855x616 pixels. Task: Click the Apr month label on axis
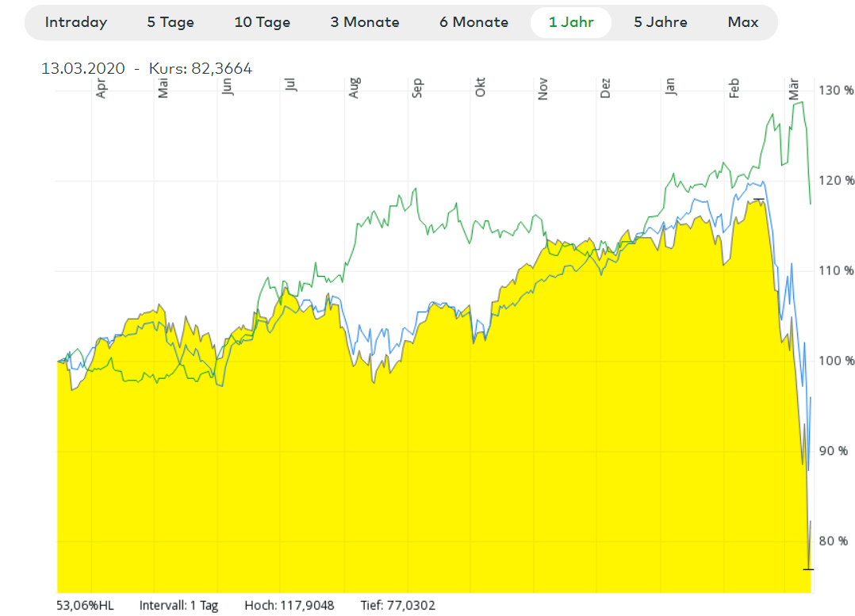(x=101, y=86)
